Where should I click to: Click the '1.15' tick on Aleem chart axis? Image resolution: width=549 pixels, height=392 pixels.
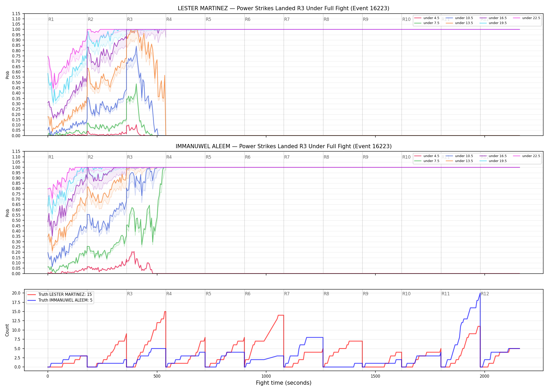pos(16,151)
